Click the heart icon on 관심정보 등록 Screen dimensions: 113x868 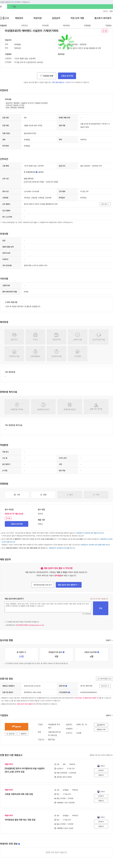tap(41, 76)
